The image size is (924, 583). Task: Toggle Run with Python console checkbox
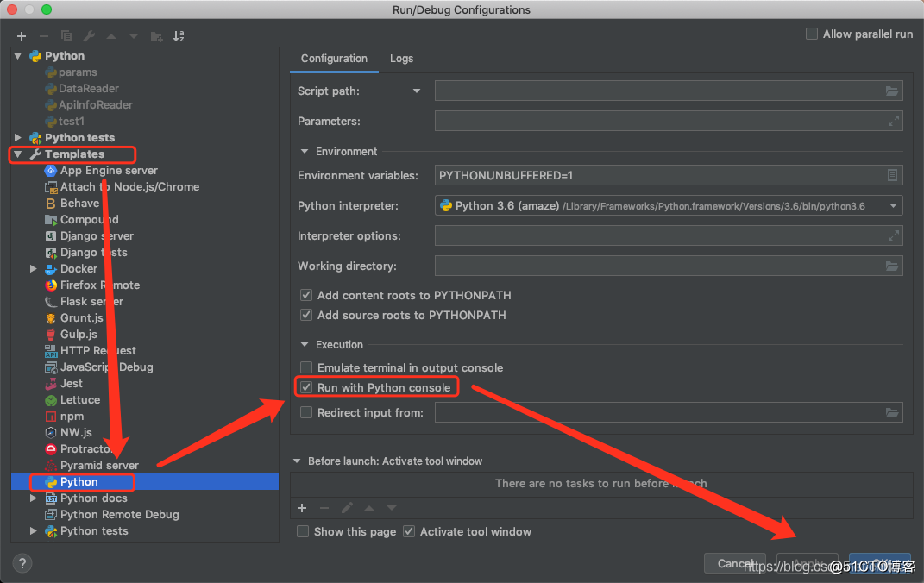tap(305, 387)
